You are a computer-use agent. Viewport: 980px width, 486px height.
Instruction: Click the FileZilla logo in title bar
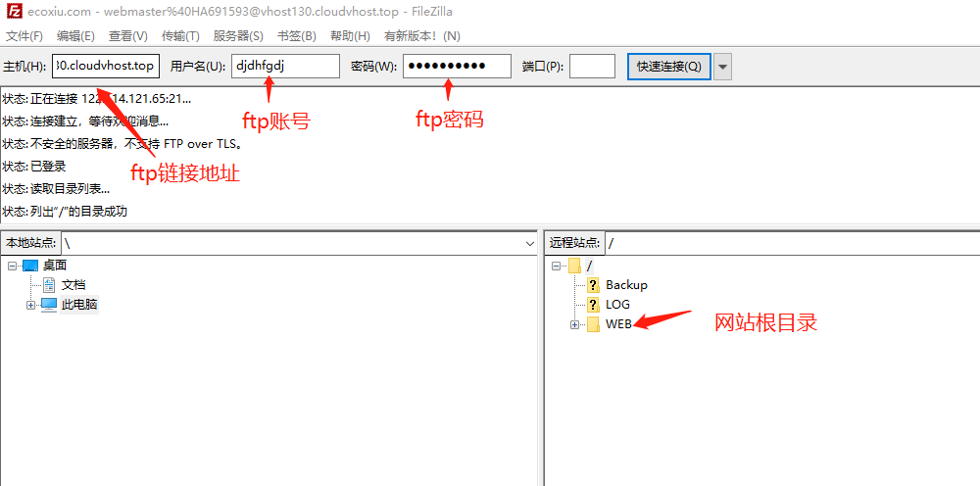point(11,11)
